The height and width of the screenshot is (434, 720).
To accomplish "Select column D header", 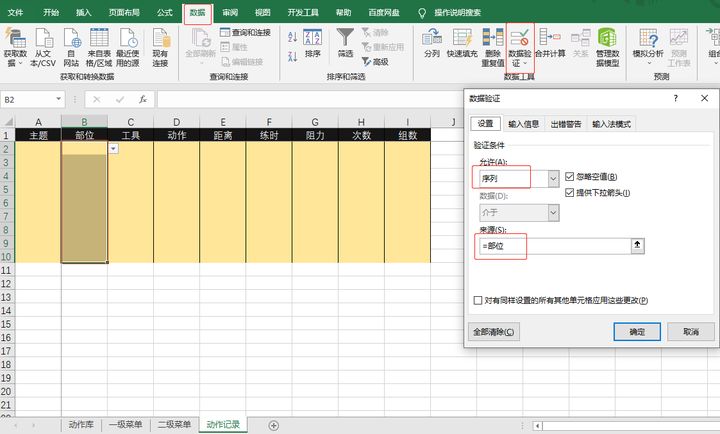I will 177,122.
